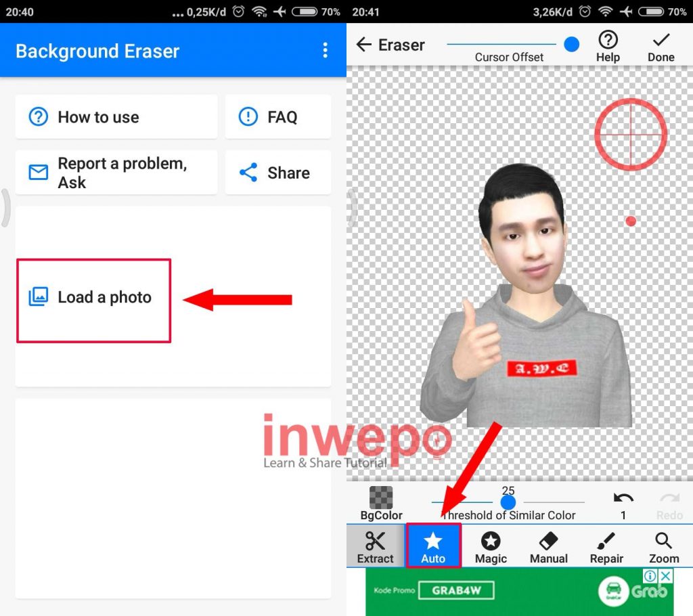The height and width of the screenshot is (616, 693).
Task: Tap the Cursor Offset label
Action: (509, 57)
